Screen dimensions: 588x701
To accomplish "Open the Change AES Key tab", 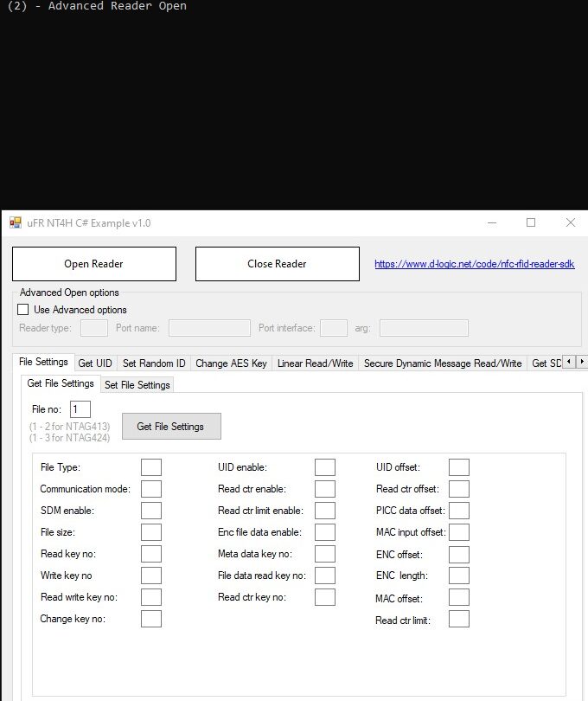I will click(231, 363).
